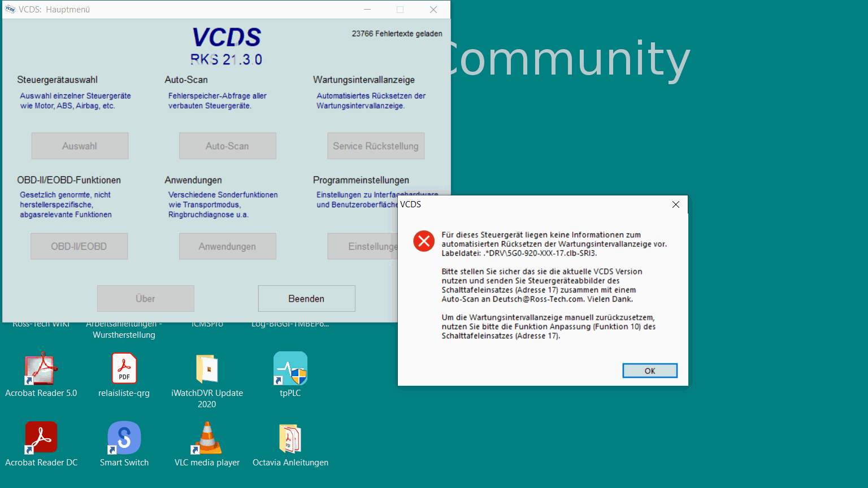Click the 'Steuergerätauswahl' heading
Image resolution: width=868 pixels, height=488 pixels.
pos(57,80)
